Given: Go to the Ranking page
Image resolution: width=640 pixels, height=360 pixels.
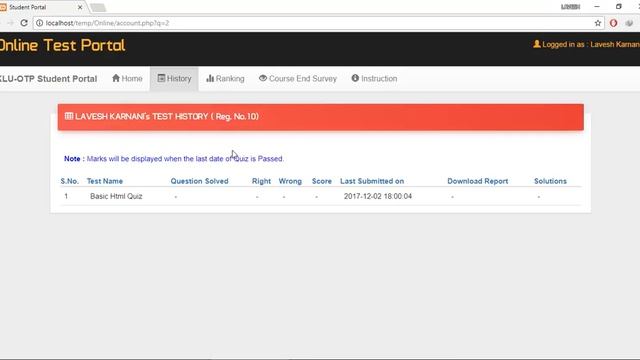Looking at the screenshot, I should tap(225, 78).
